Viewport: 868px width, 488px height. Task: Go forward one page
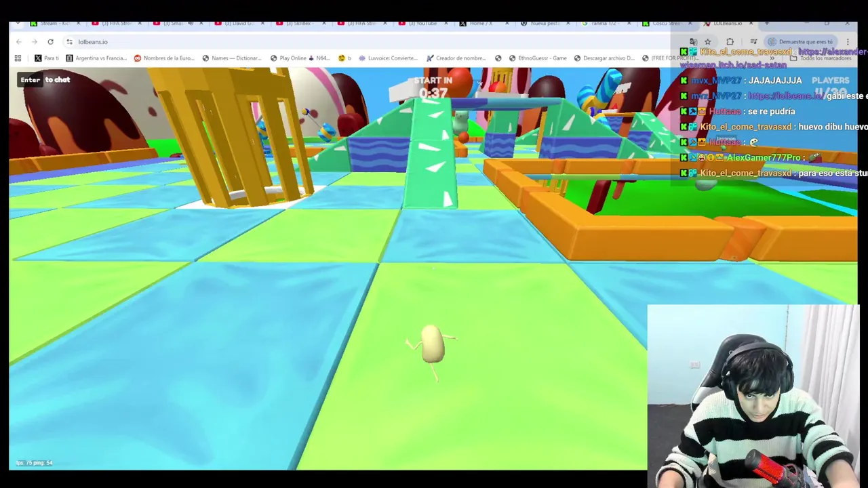pos(35,42)
